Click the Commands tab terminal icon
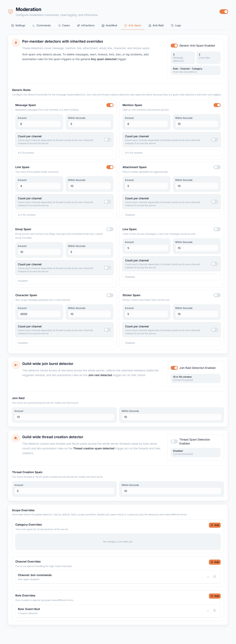 tap(34, 26)
